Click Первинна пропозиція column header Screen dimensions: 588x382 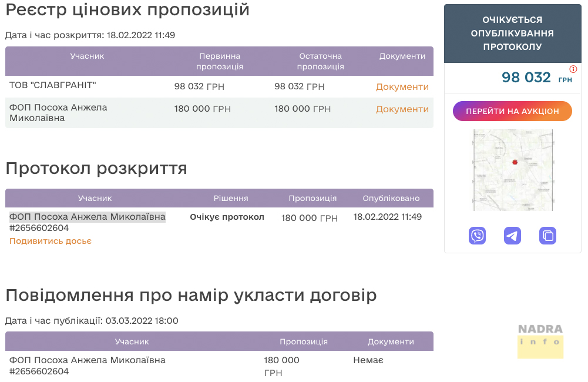pos(220,61)
